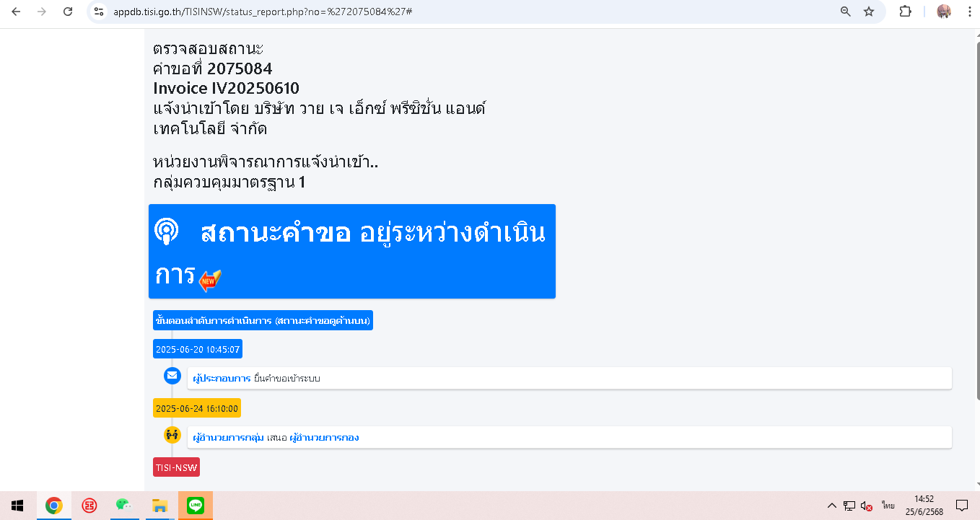Open File Explorer from the taskbar

click(159, 506)
